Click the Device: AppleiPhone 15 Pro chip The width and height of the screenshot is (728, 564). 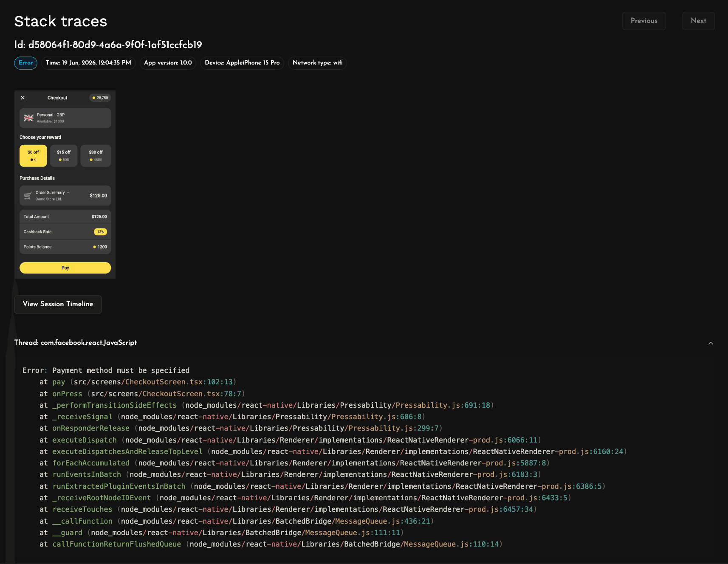(242, 63)
